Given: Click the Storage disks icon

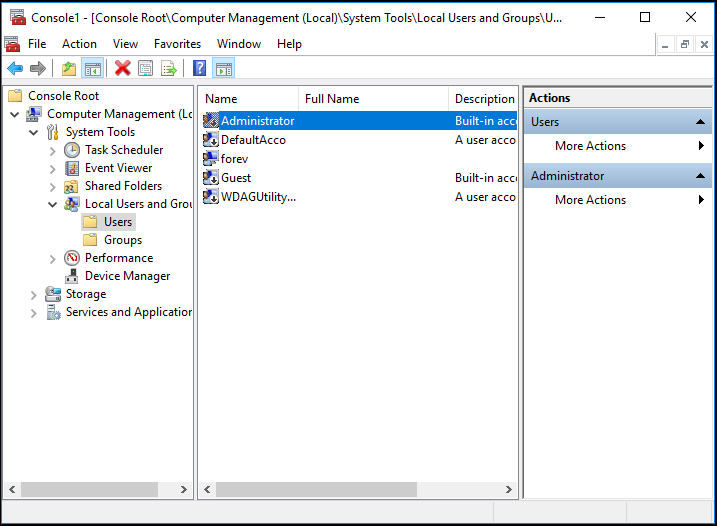Looking at the screenshot, I should coord(53,294).
